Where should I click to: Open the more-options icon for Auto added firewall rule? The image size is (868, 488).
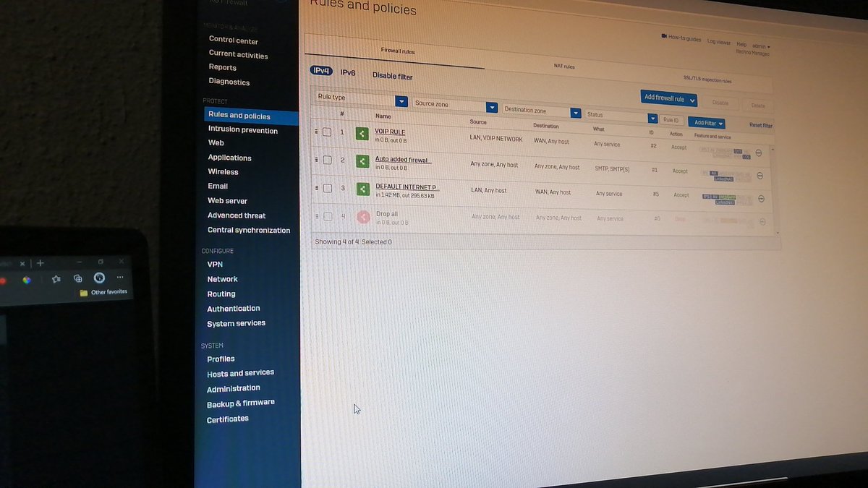click(760, 176)
